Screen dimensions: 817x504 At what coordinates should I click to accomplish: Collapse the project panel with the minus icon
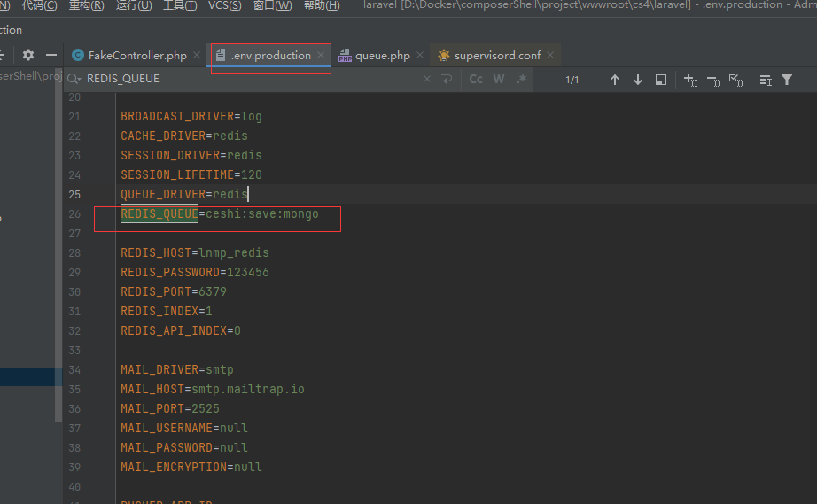tap(51, 55)
